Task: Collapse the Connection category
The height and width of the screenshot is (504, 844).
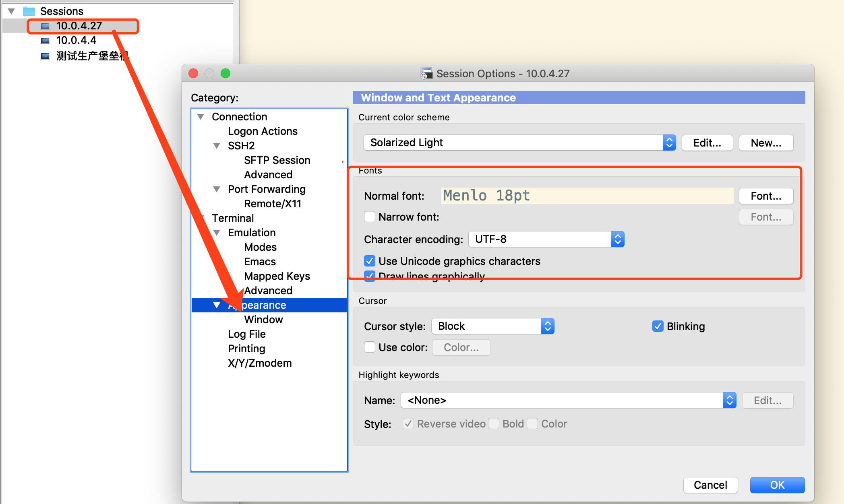Action: point(201,116)
